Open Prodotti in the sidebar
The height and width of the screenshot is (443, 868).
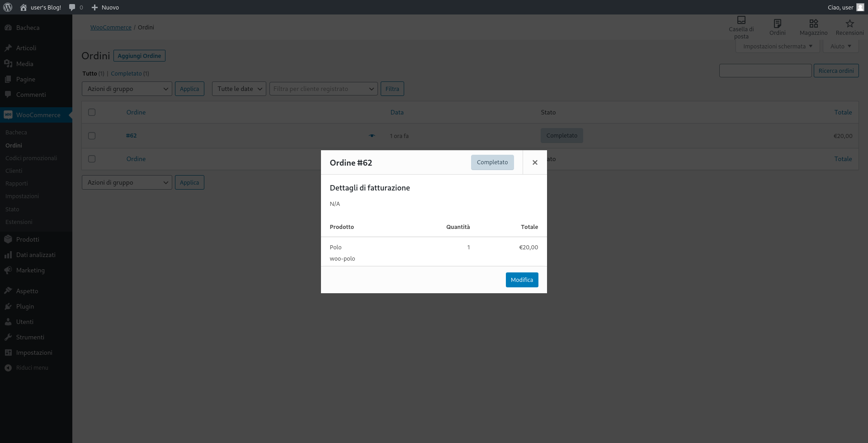pos(36,239)
